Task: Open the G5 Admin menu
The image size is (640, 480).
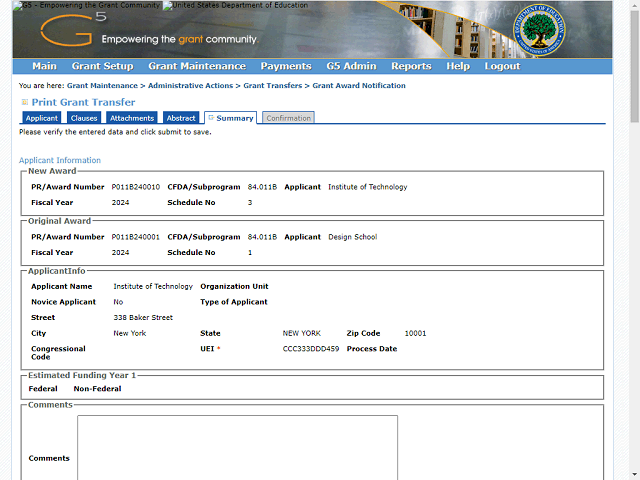Action: (351, 66)
